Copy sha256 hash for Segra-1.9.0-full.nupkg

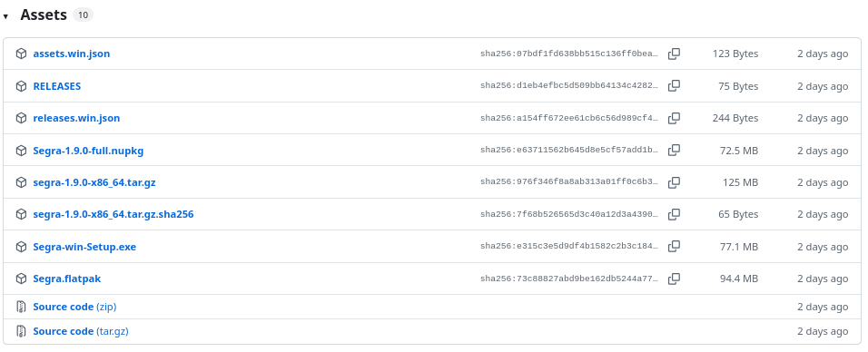pyautogui.click(x=674, y=150)
